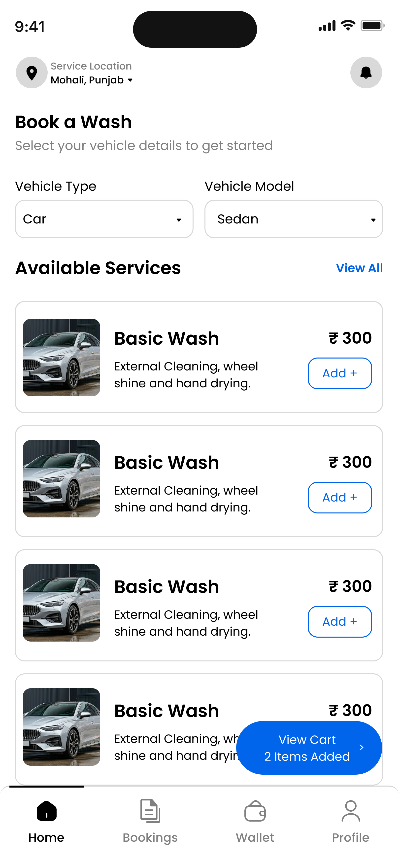Tap the location pin icon
Screen dimensions: 399x868
coord(32,73)
